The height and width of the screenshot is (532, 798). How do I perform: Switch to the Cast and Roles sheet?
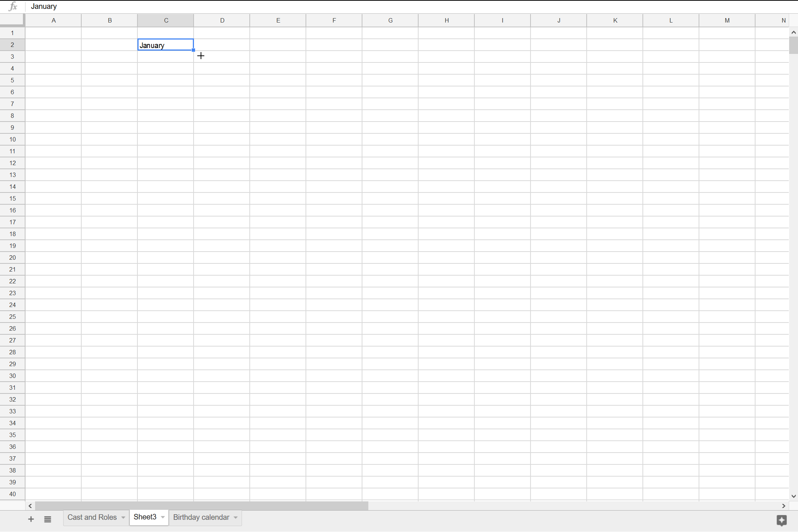coord(92,517)
